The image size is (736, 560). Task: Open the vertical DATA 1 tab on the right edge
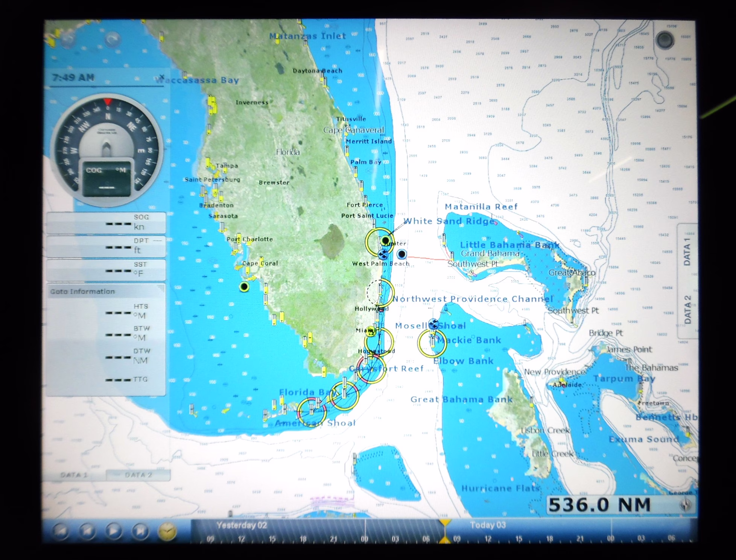pyautogui.click(x=687, y=252)
